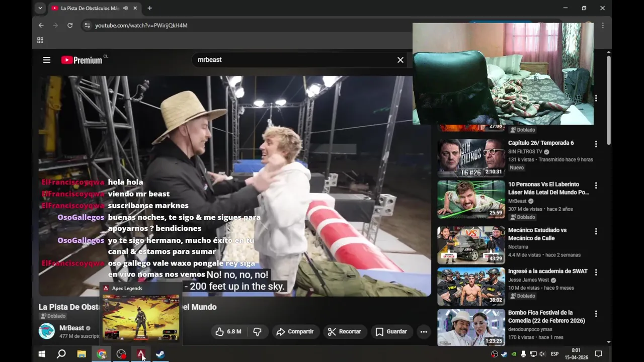The width and height of the screenshot is (644, 362).
Task: Open options for Mecánico Estudiado video
Action: (x=596, y=231)
